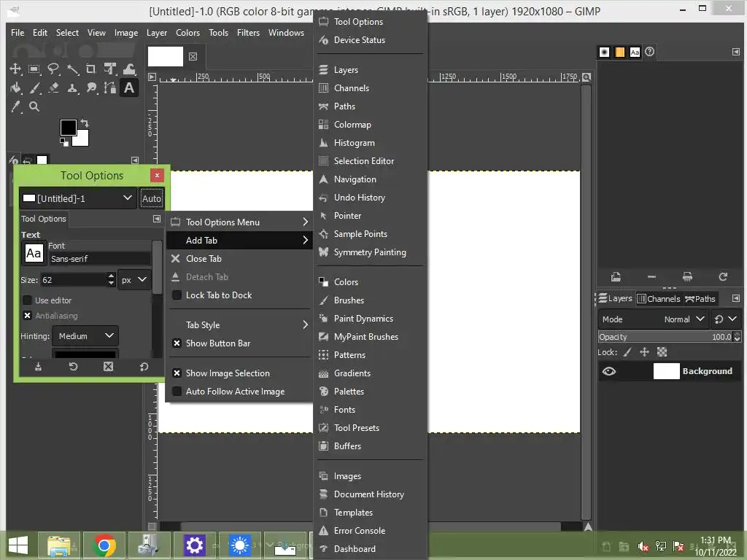This screenshot has width=747, height=560.
Task: Delete tool preset icon in Tool Options
Action: pyautogui.click(x=108, y=367)
